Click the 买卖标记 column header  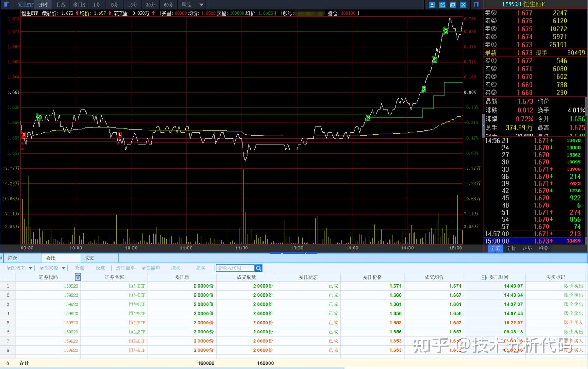(x=556, y=277)
